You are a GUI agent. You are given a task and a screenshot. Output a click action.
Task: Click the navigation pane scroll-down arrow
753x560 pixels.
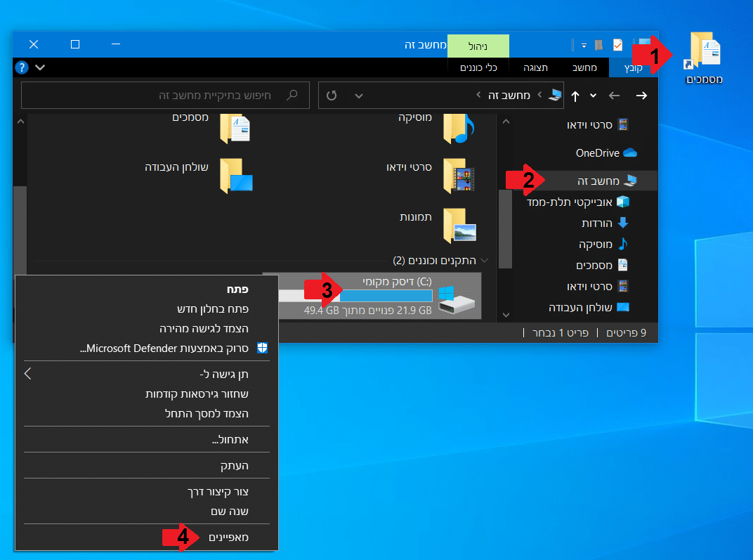506,315
